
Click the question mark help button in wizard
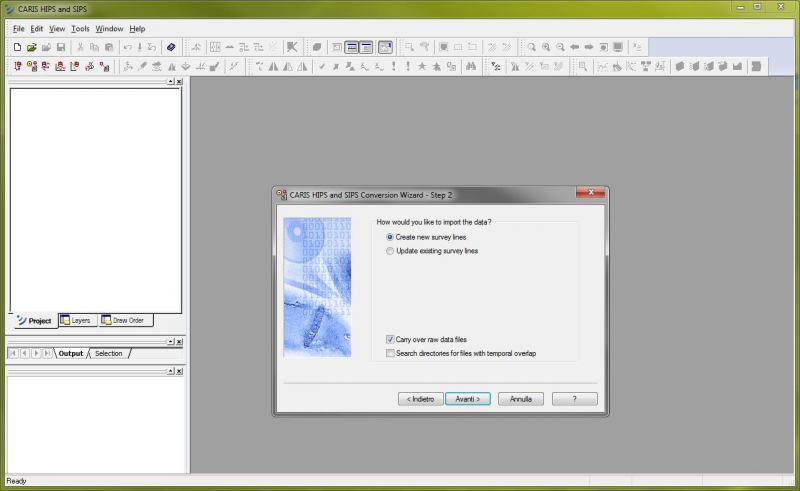click(x=574, y=399)
